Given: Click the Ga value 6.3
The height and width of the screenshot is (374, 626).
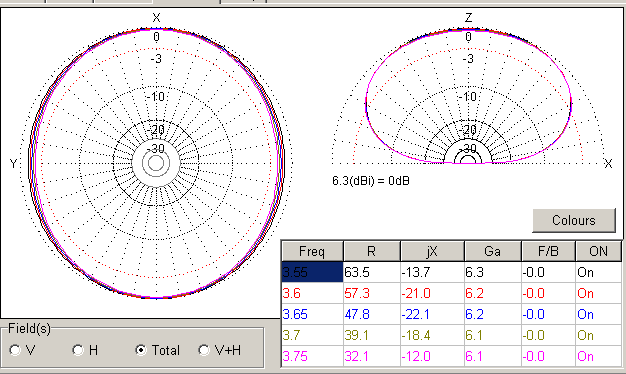Looking at the screenshot, I should pyautogui.click(x=493, y=272).
